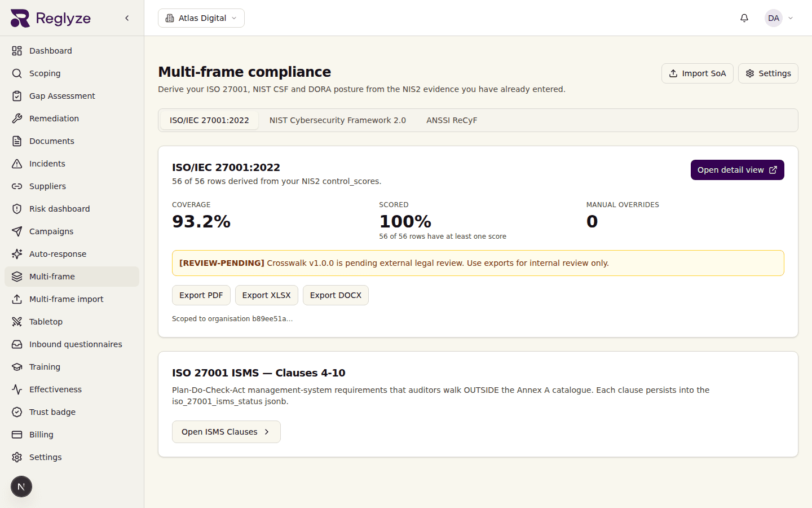The image size is (812, 508).
Task: Open the Trust badge check icon
Action: pyautogui.click(x=17, y=412)
